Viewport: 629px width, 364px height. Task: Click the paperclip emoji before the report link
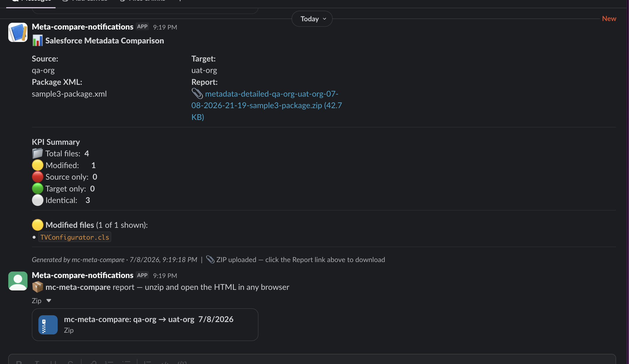pos(197,94)
